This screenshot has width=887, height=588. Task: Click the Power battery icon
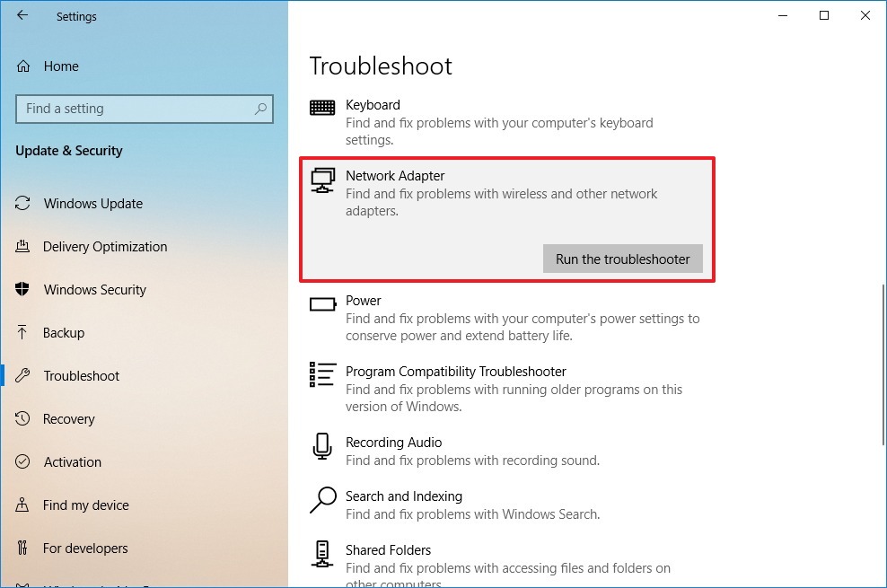(x=323, y=304)
